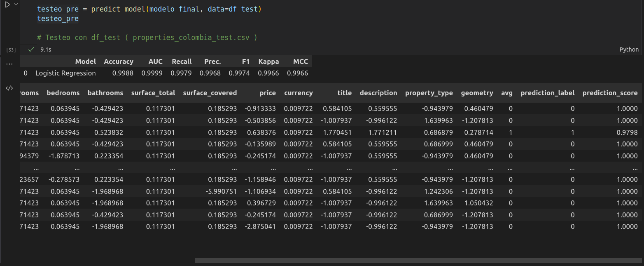Screen dimensions: 644x266
Task: Click the prediction_label column header
Action: click(x=548, y=93)
